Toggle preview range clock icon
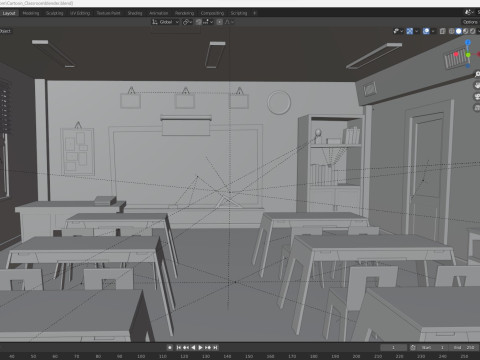The width and height of the screenshot is (480, 360). point(413,347)
